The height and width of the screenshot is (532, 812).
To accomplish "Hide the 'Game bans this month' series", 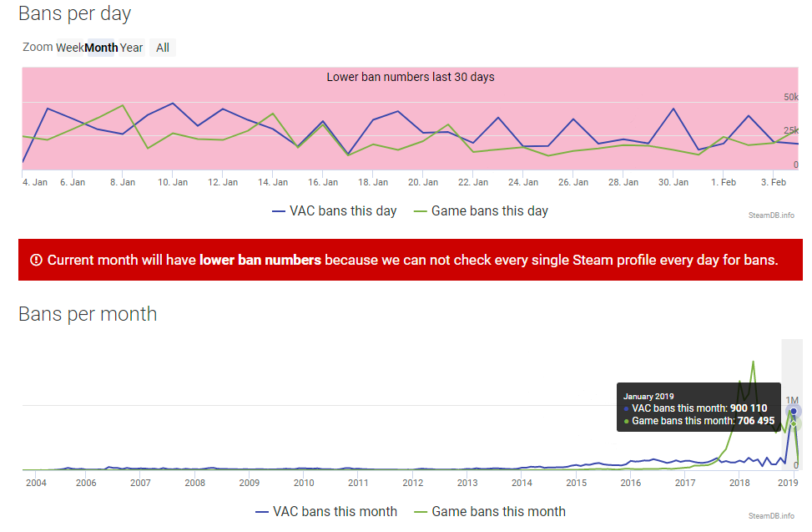I will pyautogui.click(x=498, y=511).
